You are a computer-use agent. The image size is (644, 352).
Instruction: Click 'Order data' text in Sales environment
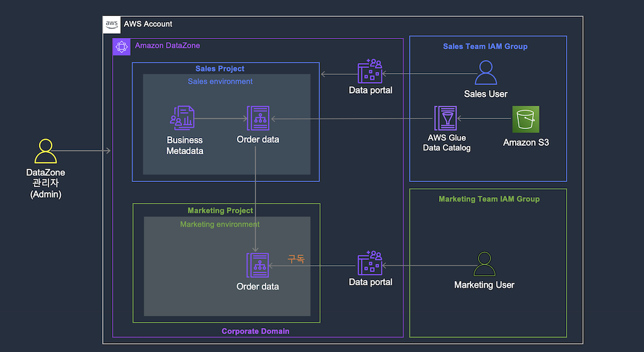pyautogui.click(x=258, y=139)
